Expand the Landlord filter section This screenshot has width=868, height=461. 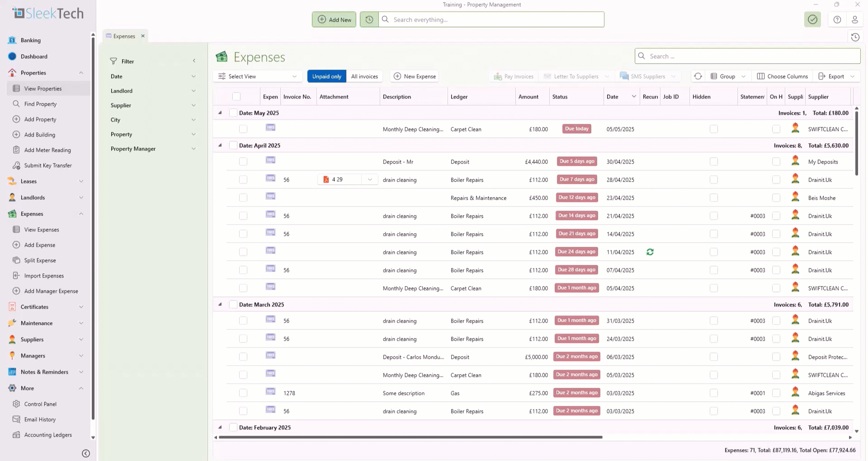(153, 91)
